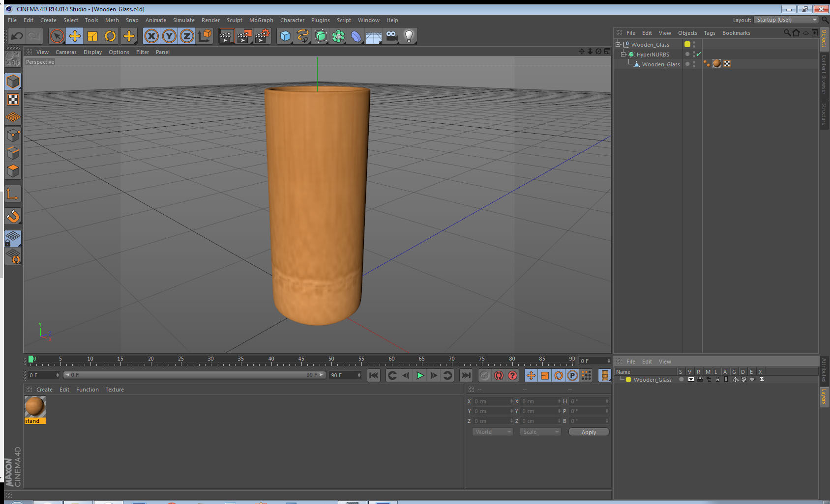This screenshot has height=504, width=830.
Task: Open the Sculpt menu
Action: pos(235,20)
